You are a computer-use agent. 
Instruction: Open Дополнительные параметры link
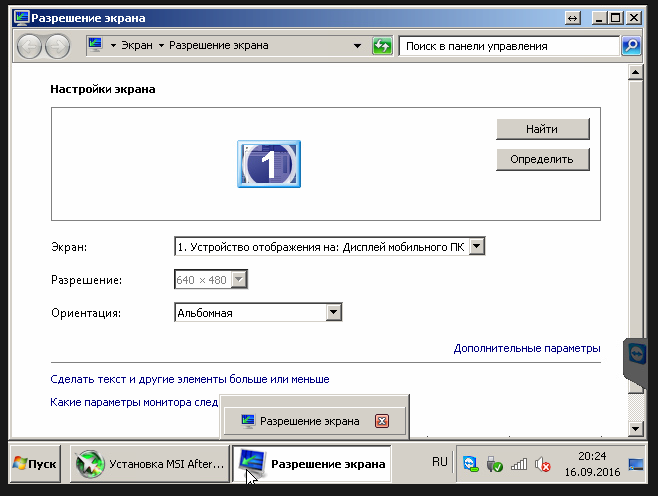526,348
